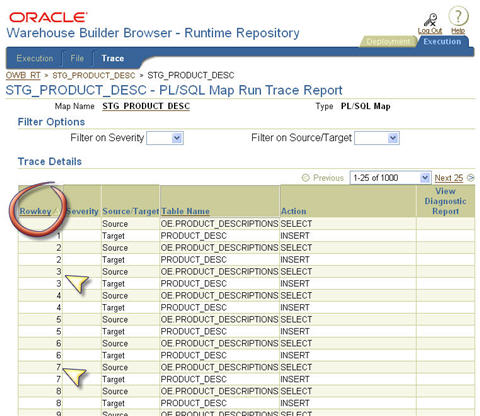The width and height of the screenshot is (480, 416).
Task: Click the first STG_PRODUCT_DESC breadcrumb link
Action: pos(94,75)
